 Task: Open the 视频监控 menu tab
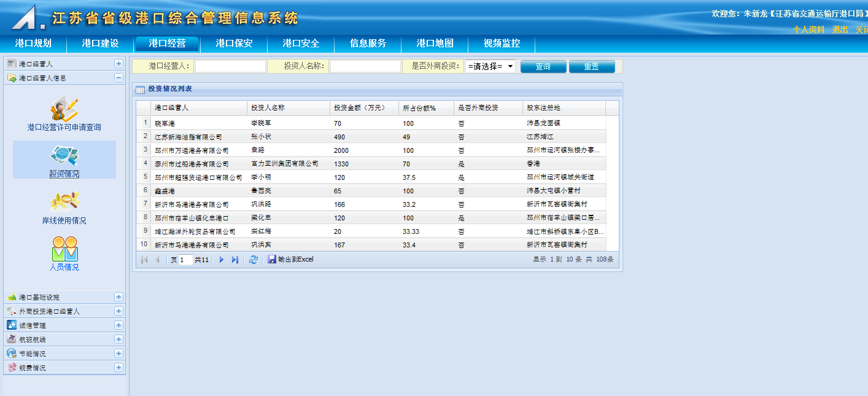click(x=502, y=44)
